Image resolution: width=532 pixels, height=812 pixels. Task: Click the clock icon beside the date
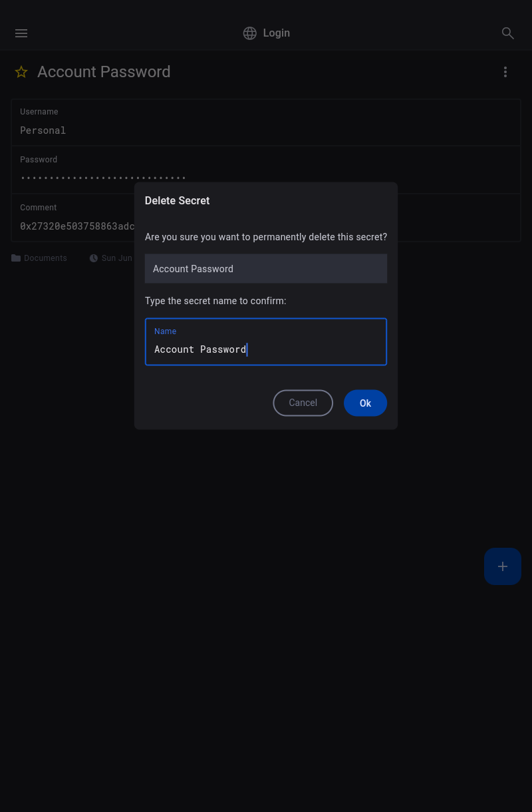[x=94, y=258]
